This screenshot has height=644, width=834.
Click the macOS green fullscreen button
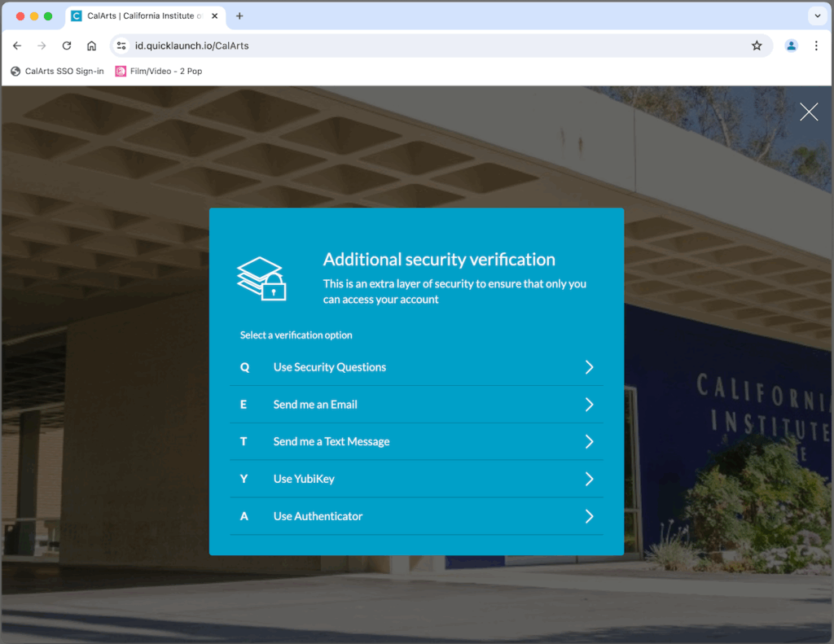coord(48,16)
